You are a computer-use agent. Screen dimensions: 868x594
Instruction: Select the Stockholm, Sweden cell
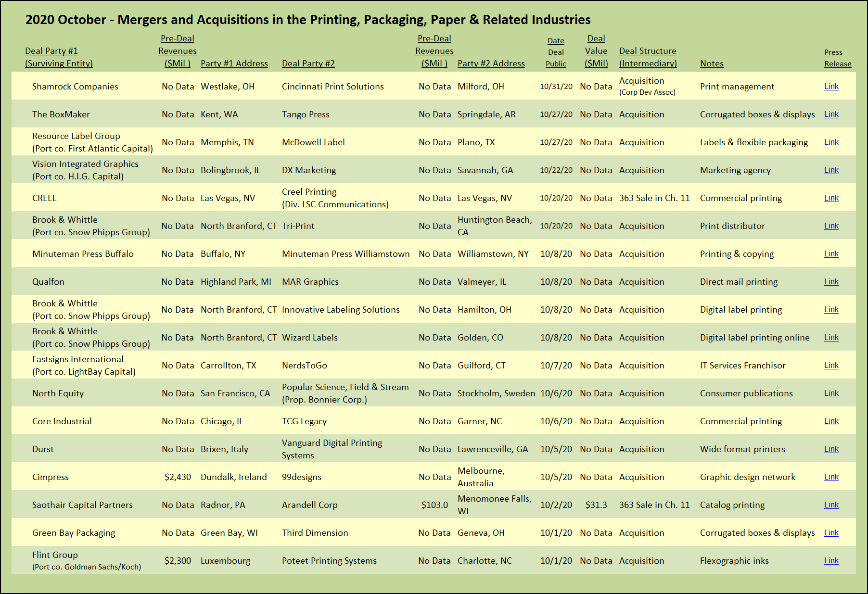point(496,393)
